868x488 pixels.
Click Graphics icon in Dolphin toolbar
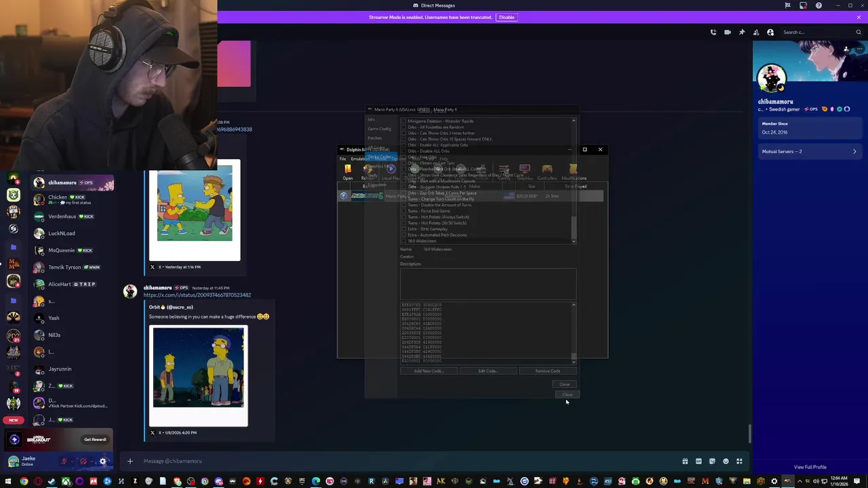525,171
